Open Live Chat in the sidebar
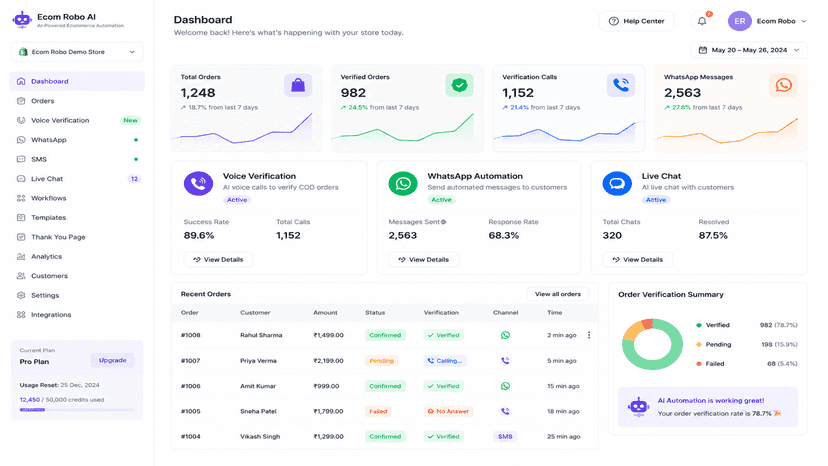Viewport: 828px width, 466px height. coord(77,179)
